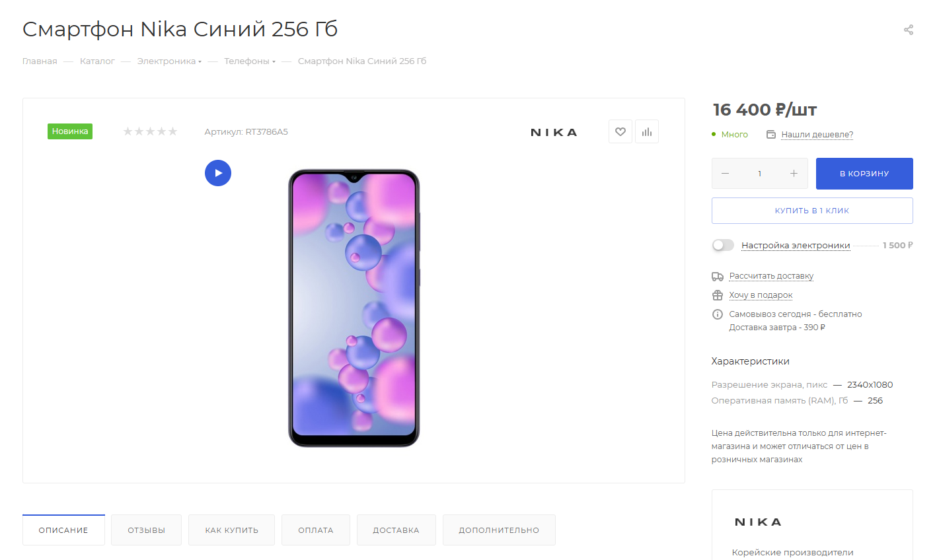Open the Доставка tab
Viewport: 937px width, 560px height.
pyautogui.click(x=396, y=530)
